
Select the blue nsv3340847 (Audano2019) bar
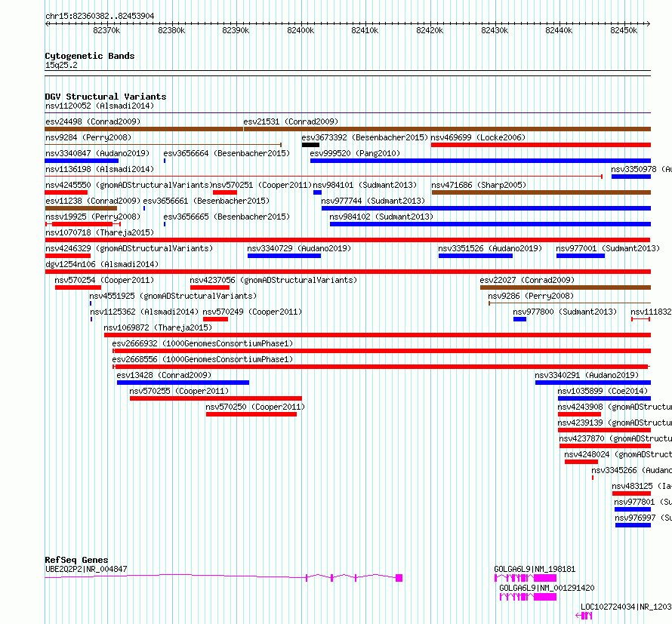[x=82, y=161]
